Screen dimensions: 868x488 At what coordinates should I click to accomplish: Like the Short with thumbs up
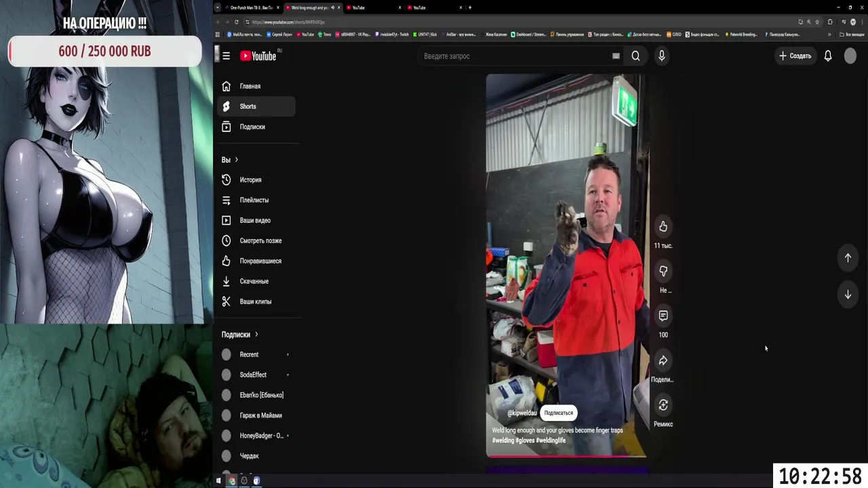coord(663,227)
